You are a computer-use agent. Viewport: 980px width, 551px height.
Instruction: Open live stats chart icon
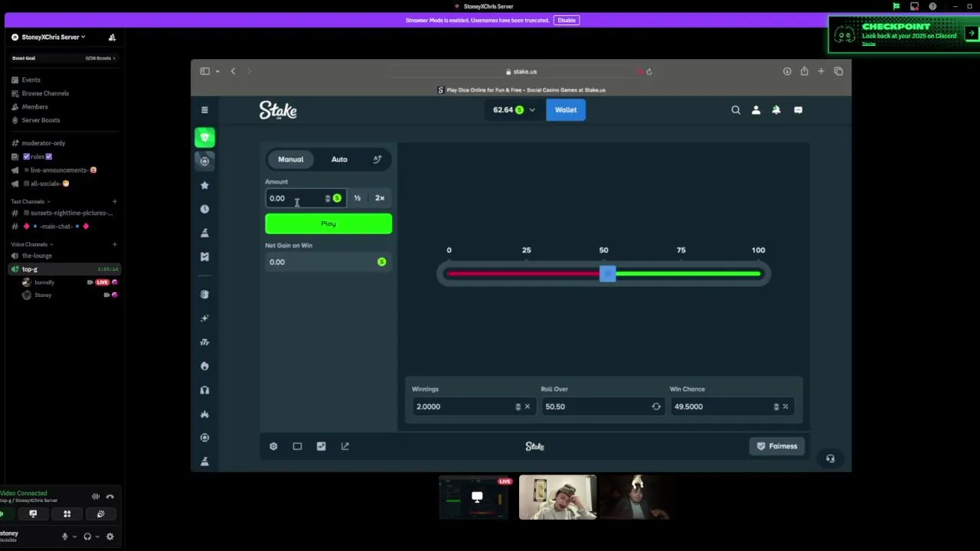point(321,446)
